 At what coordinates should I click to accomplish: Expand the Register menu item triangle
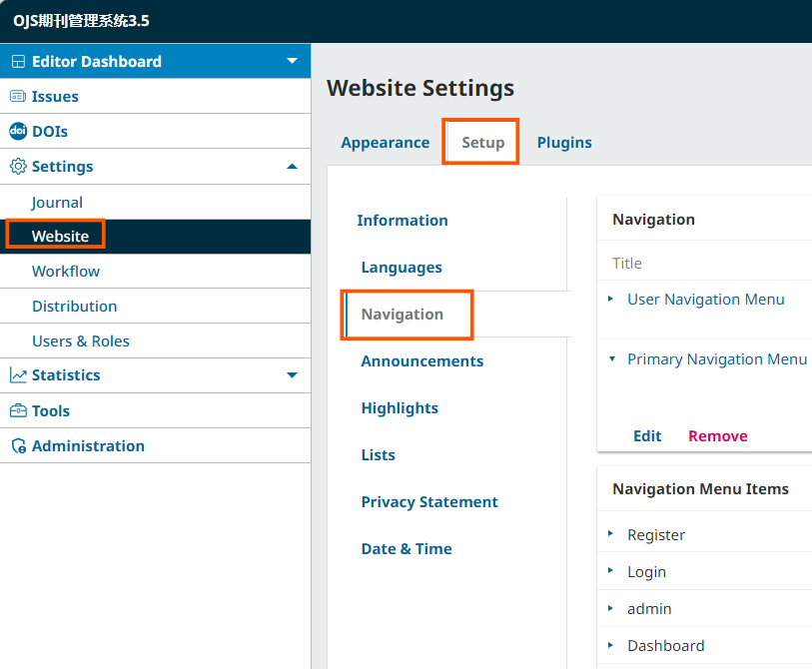(610, 533)
